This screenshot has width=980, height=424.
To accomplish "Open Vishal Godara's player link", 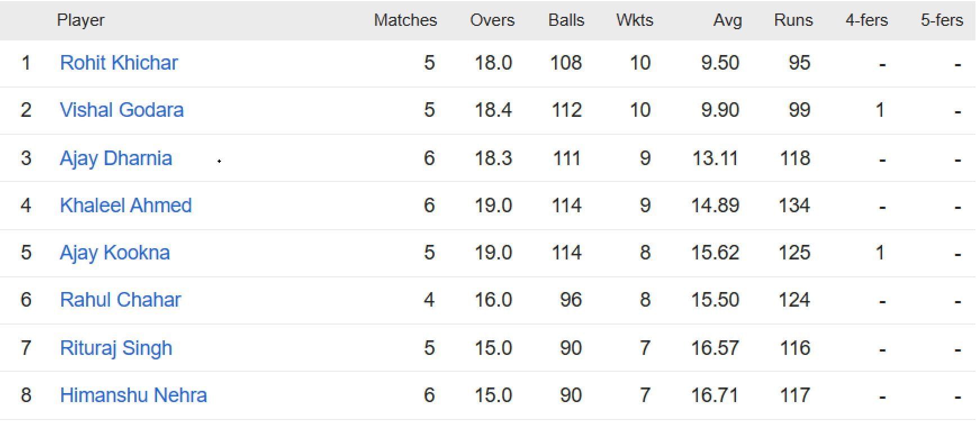I will tap(121, 110).
